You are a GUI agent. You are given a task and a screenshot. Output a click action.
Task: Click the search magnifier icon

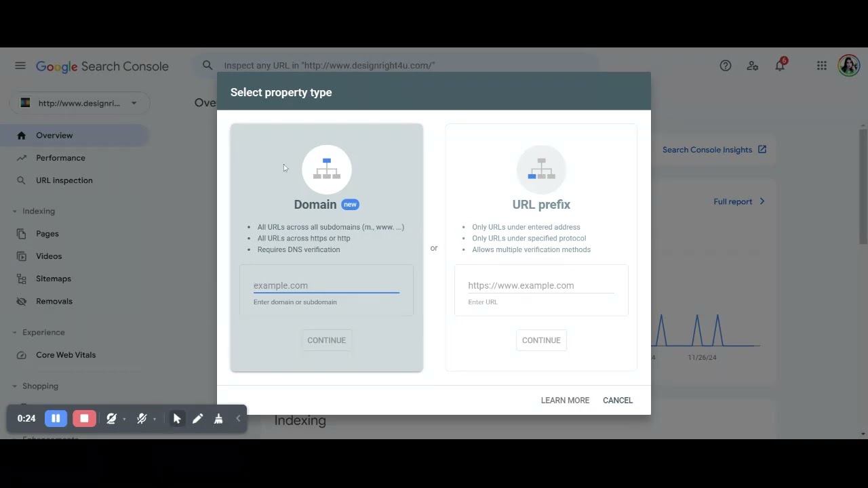(208, 65)
